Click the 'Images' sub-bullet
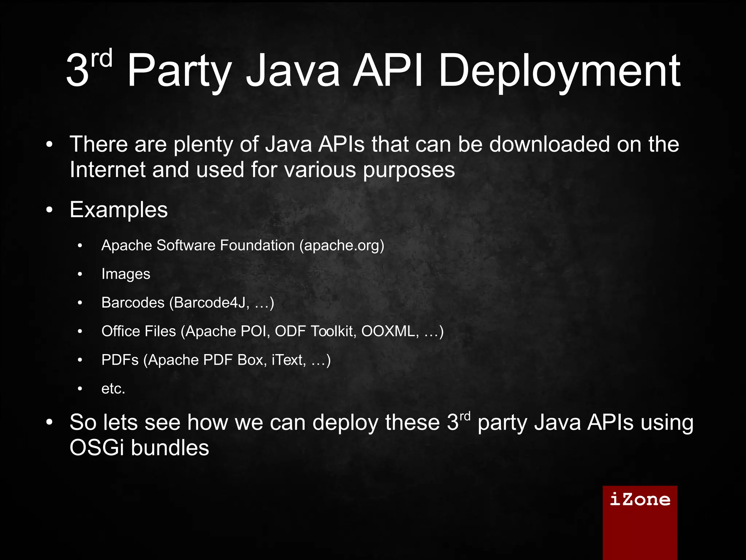Viewport: 746px width, 560px height. pyautogui.click(x=126, y=274)
